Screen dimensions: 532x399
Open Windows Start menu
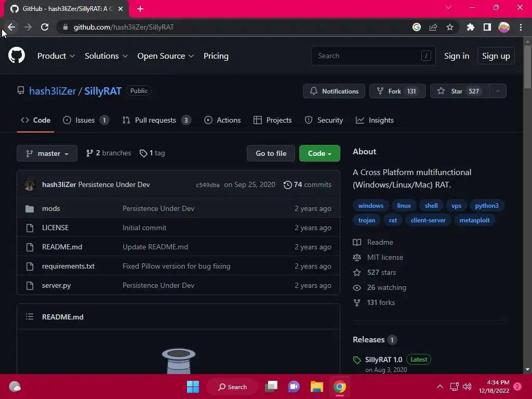[x=193, y=387]
